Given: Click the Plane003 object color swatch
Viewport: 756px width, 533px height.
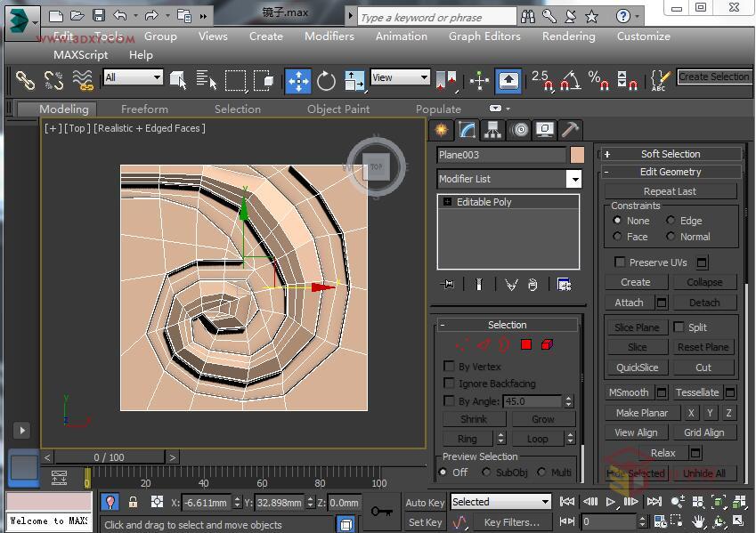Looking at the screenshot, I should (x=575, y=154).
